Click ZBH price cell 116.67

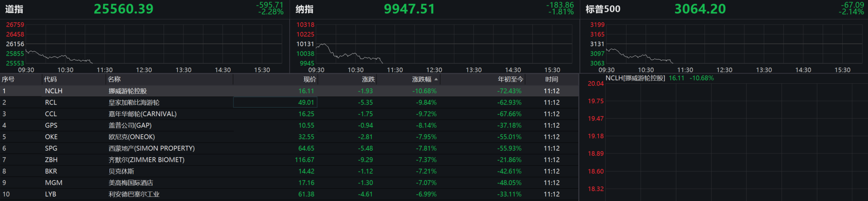tap(304, 160)
